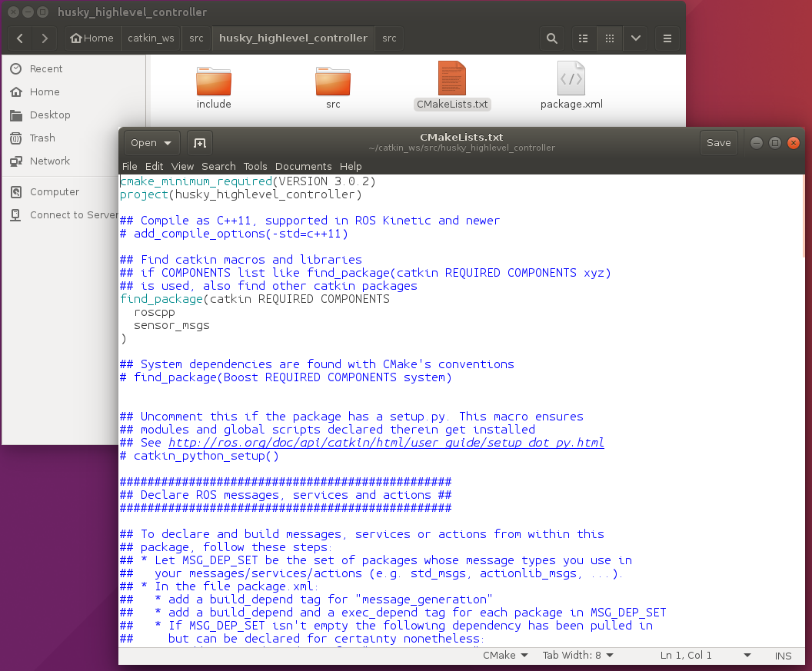Viewport: 812px width, 671px height.
Task: Save the CMakeLists.txt document
Action: click(719, 143)
